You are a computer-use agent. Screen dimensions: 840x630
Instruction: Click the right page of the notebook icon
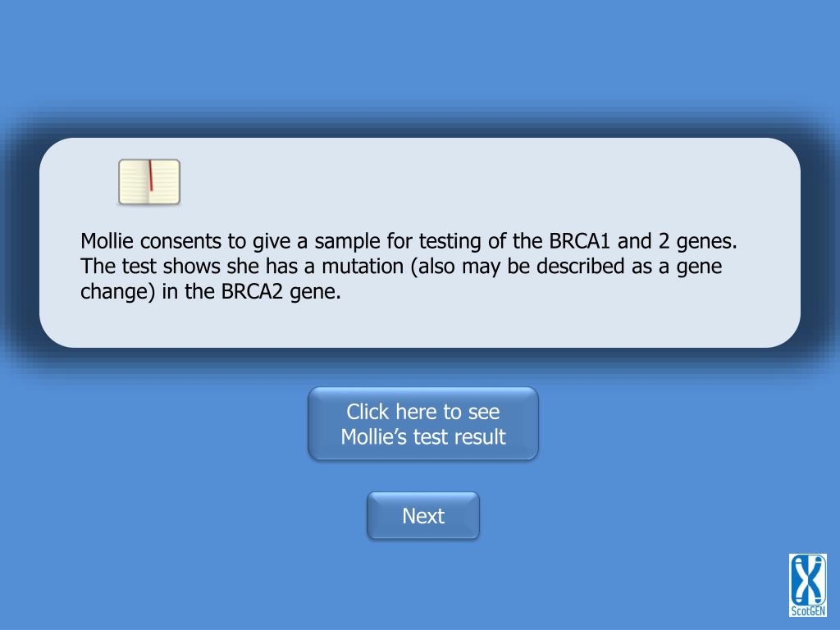[x=165, y=182]
